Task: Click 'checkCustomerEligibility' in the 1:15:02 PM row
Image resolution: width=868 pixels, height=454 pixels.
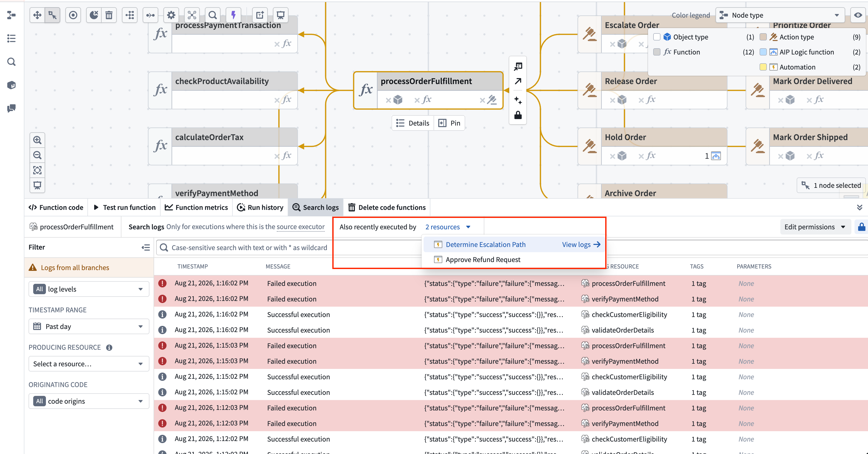Action: coord(629,377)
